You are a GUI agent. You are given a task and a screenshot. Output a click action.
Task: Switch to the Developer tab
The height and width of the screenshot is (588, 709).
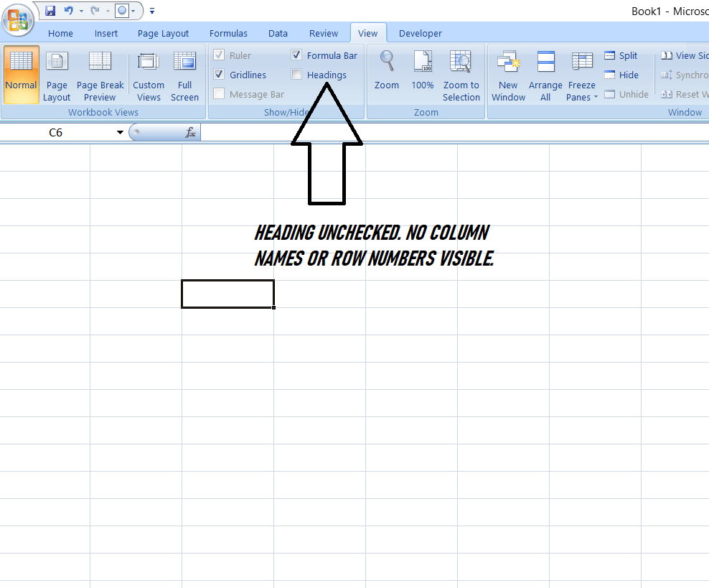[x=420, y=33]
